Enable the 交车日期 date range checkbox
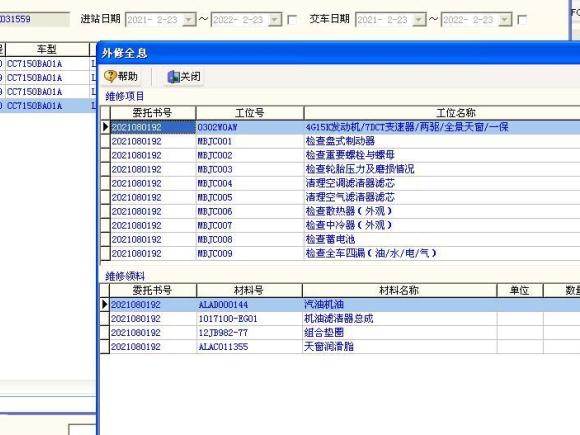 point(522,20)
